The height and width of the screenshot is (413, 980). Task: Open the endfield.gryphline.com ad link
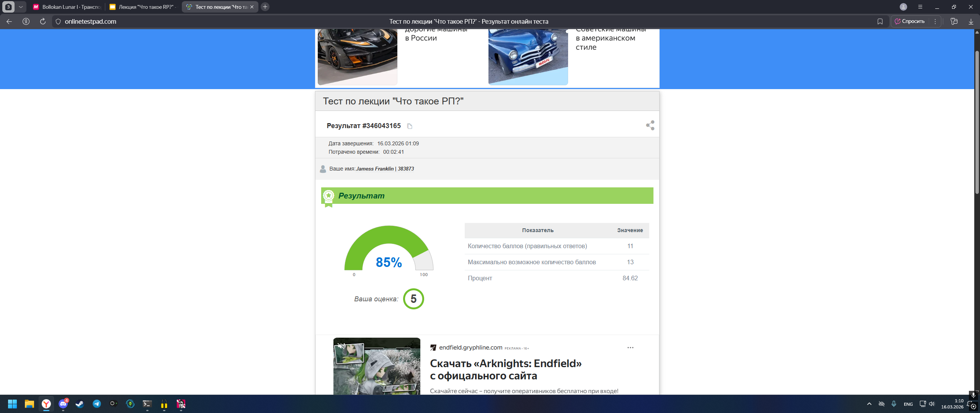470,348
